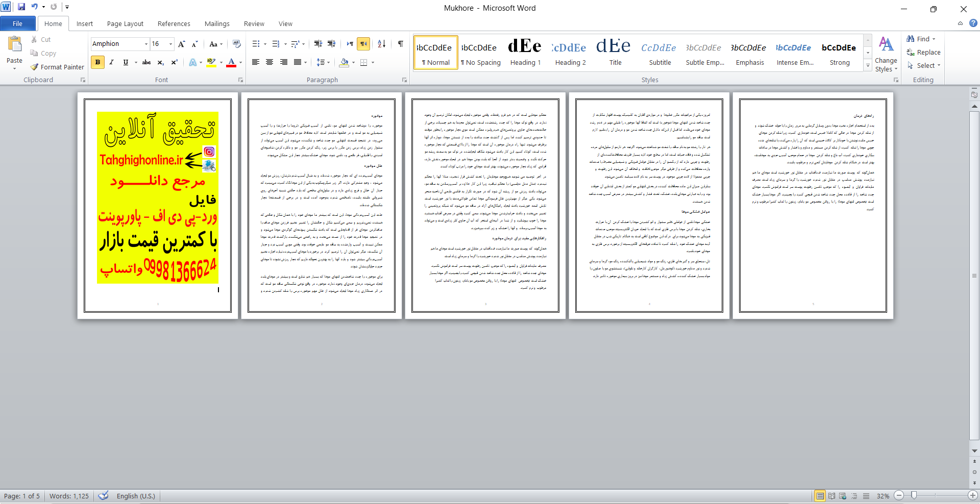Apply superscript formatting

174,62
